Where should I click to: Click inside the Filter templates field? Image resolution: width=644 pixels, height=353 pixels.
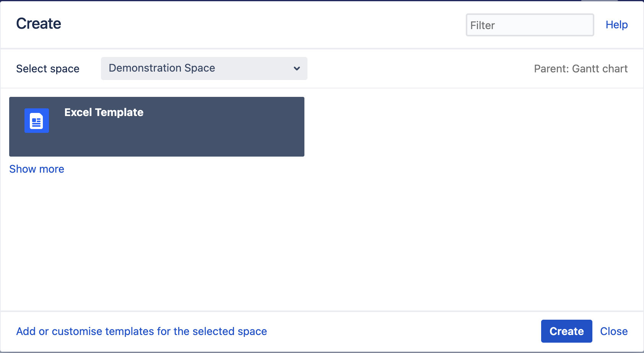click(x=529, y=25)
